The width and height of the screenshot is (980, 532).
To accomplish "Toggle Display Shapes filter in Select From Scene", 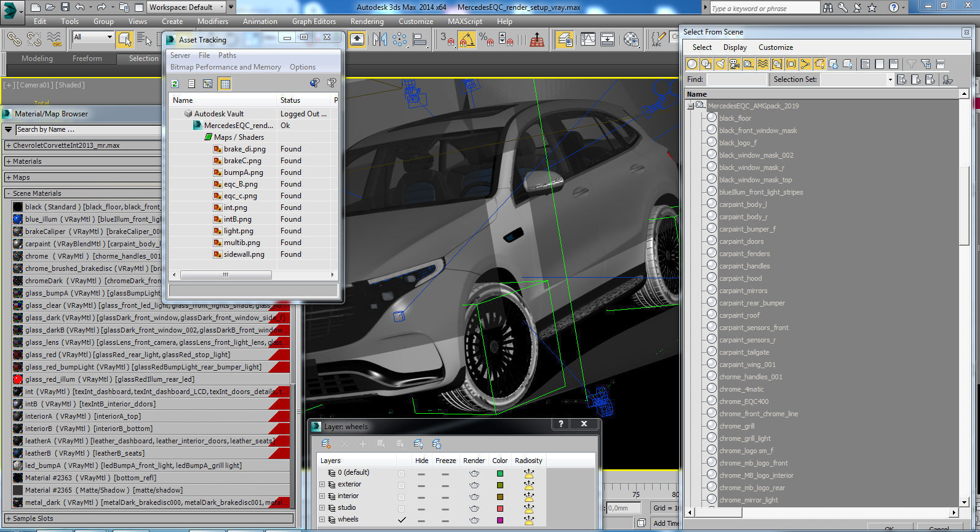I will tap(706, 63).
